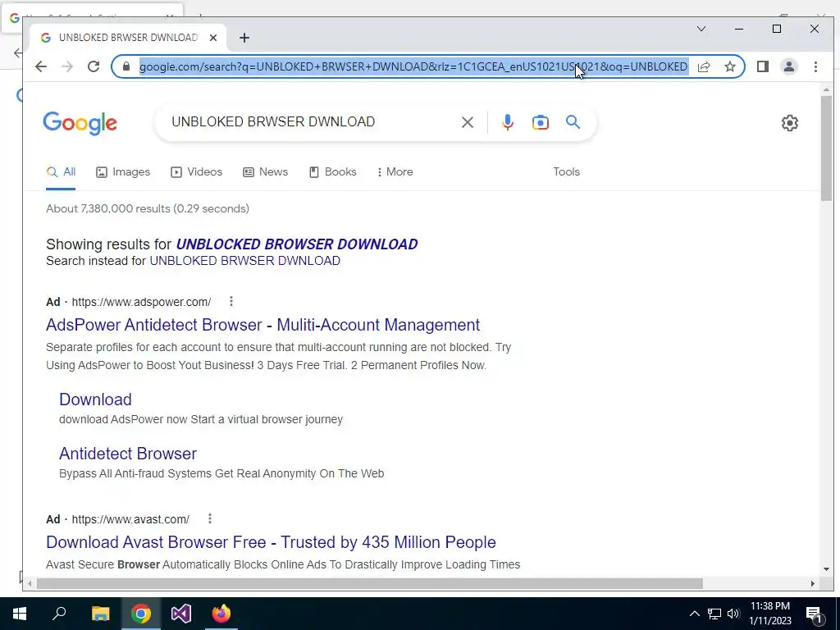Click the vertical scrollbar thumb
The image size is (840, 630).
826,149
